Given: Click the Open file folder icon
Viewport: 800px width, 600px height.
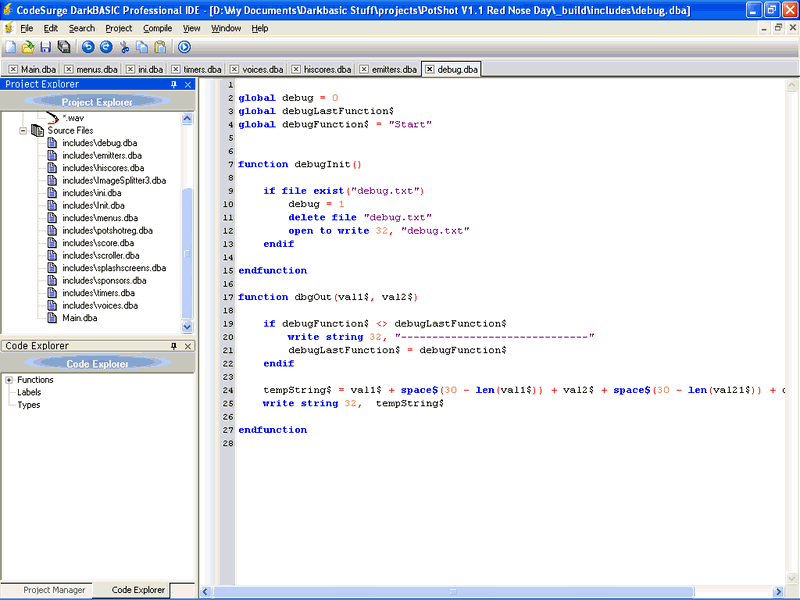Looking at the screenshot, I should click(28, 47).
